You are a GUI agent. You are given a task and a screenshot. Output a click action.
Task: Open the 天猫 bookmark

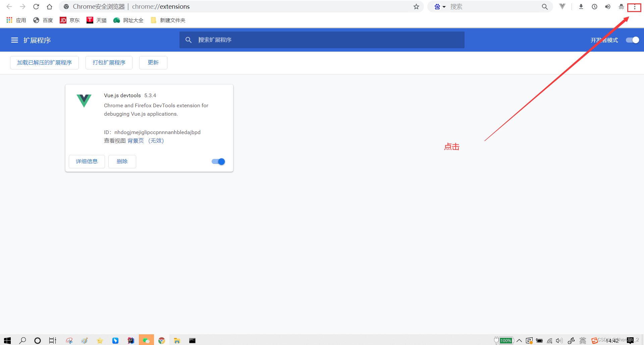[x=97, y=20]
